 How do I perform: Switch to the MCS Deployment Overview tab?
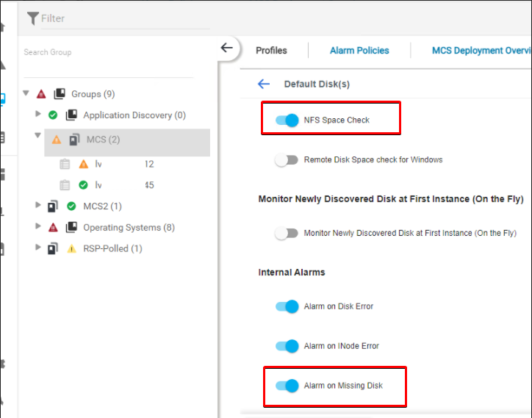pos(481,51)
